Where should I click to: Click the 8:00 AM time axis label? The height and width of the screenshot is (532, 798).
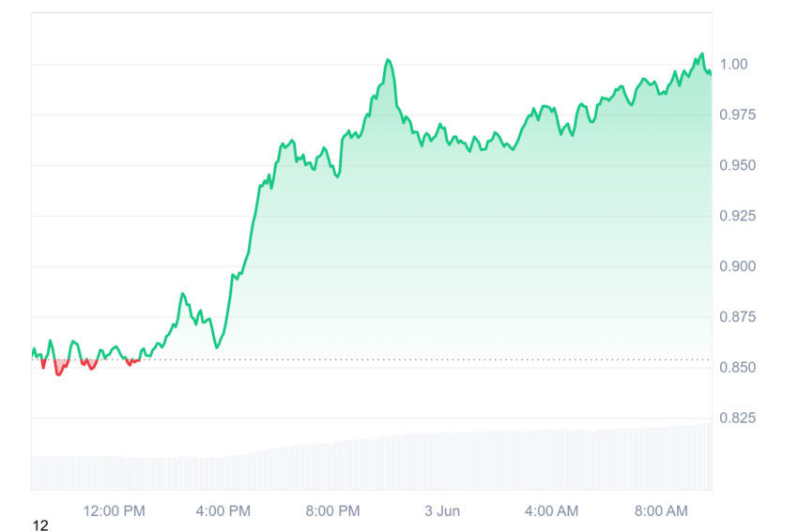click(x=661, y=510)
